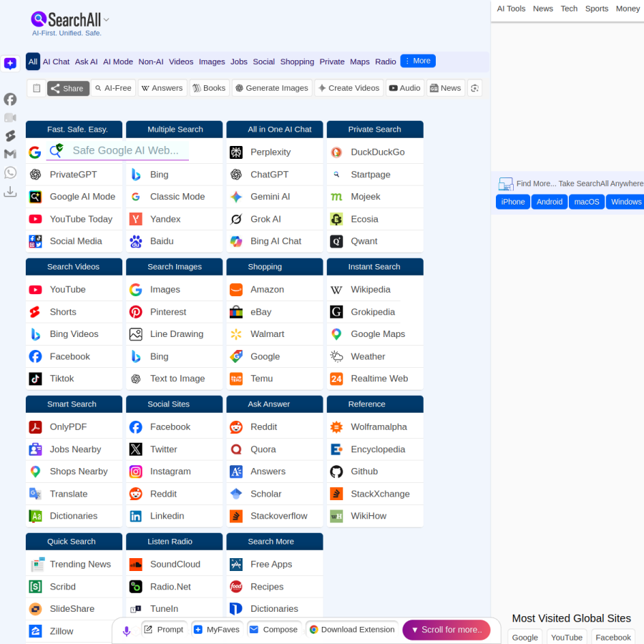Image resolution: width=644 pixels, height=644 pixels.
Task: Click the YouTube Today icon
Action: pos(35,220)
